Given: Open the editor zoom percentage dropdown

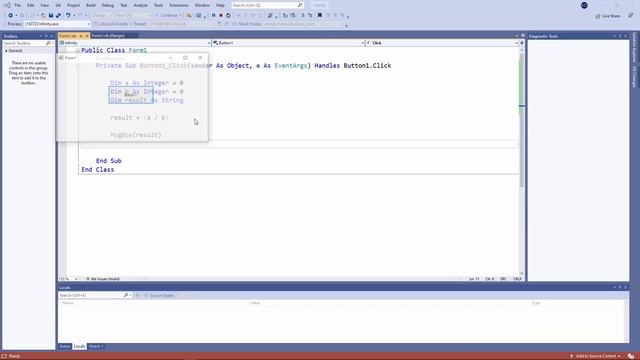Looking at the screenshot, I should pos(68,279).
